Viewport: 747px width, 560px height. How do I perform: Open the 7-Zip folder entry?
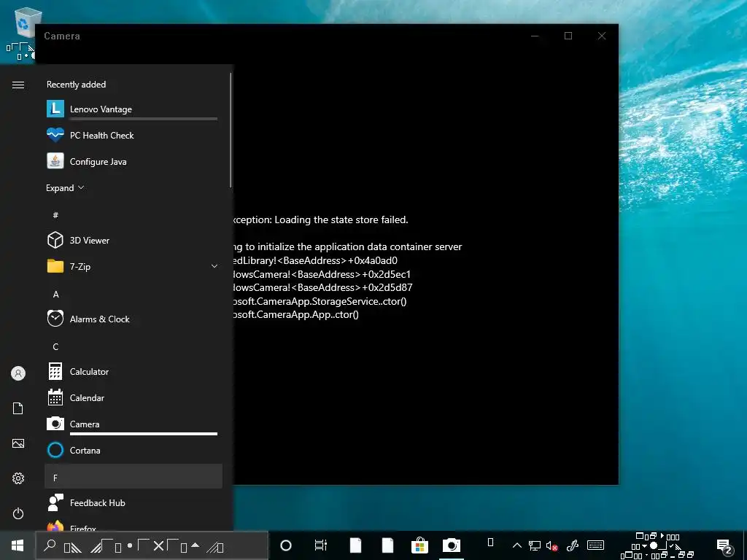tap(133, 267)
